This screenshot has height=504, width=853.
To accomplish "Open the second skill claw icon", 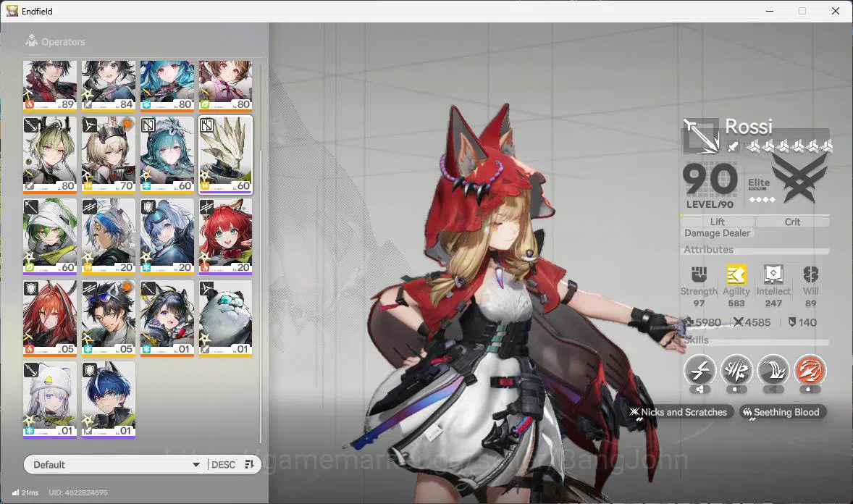I will click(x=736, y=371).
